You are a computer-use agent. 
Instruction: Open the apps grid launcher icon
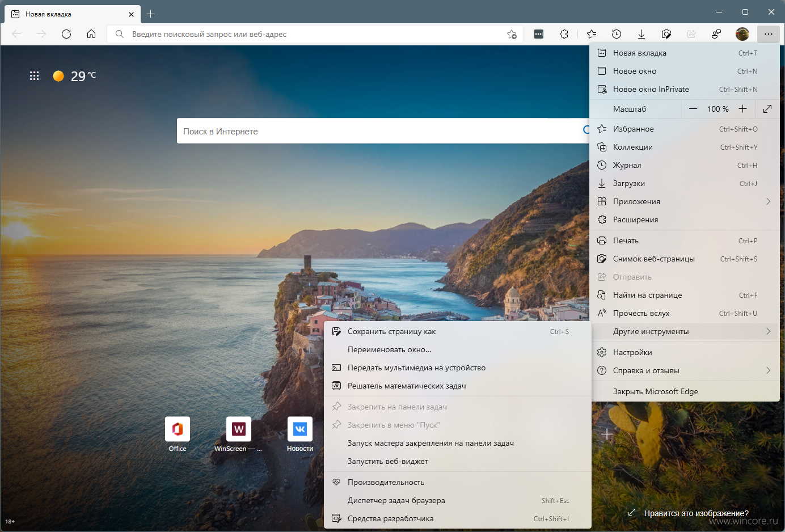pos(34,75)
